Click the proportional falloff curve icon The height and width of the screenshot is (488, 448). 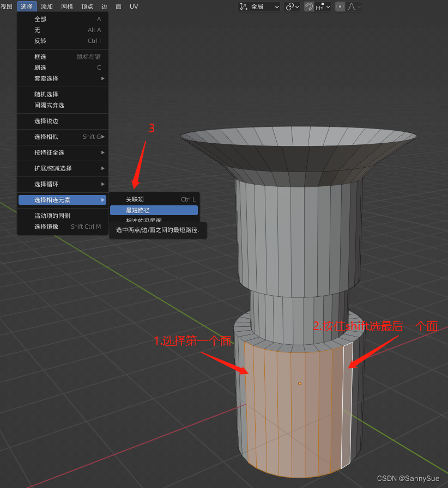(x=352, y=7)
